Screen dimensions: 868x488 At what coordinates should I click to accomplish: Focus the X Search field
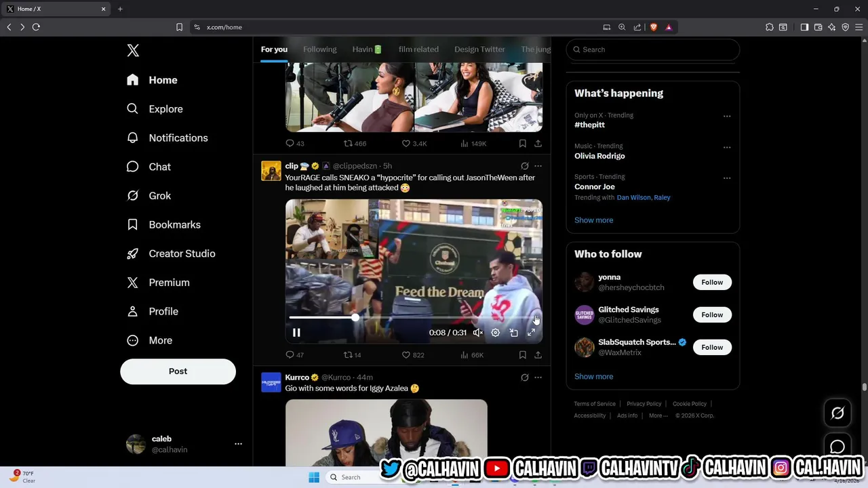tap(652, 49)
